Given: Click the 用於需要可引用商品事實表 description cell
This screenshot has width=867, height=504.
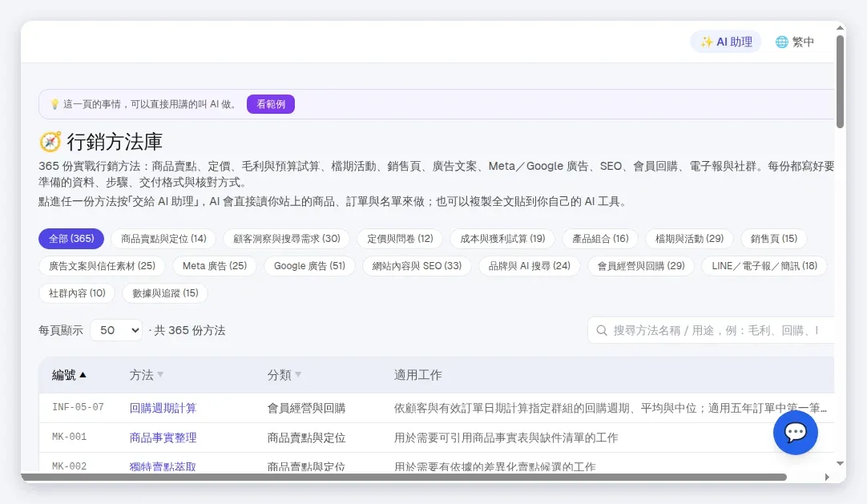Looking at the screenshot, I should click(x=506, y=437).
